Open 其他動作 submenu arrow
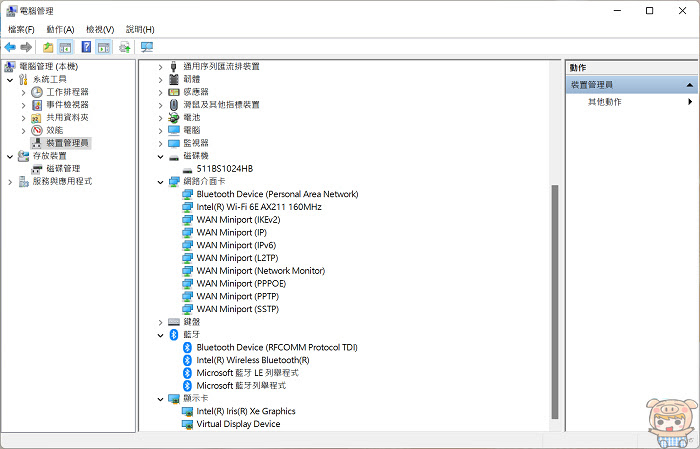Screen dimensions: 700x449 pyautogui.click(x=690, y=102)
